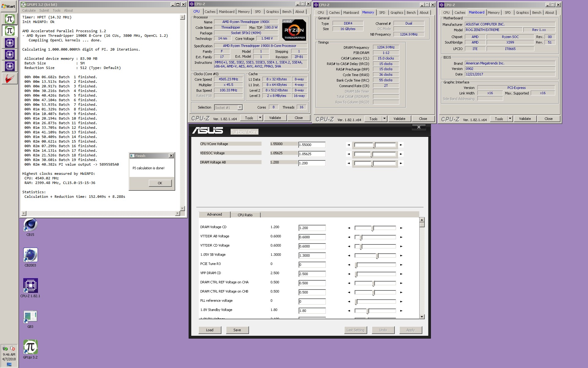The image size is (588, 368).
Task: Click the TurboV Advanced list scrollbar down arrow
Action: (422, 316)
